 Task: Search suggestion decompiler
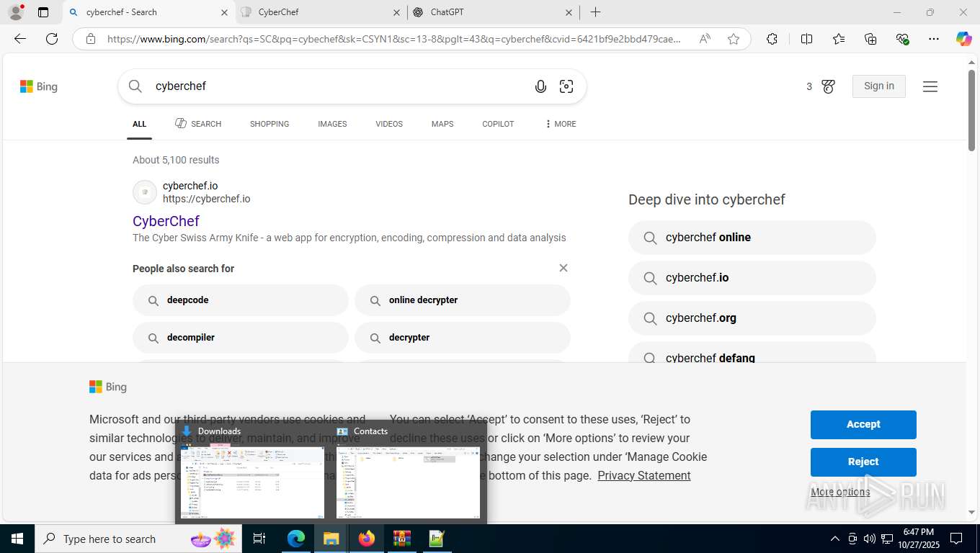pos(241,338)
